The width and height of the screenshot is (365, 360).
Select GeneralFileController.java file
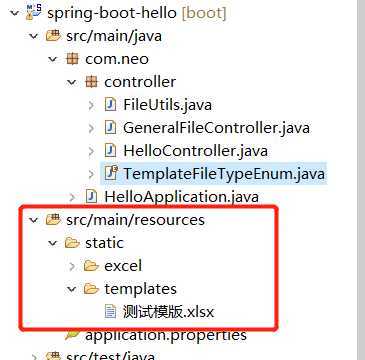[216, 128]
